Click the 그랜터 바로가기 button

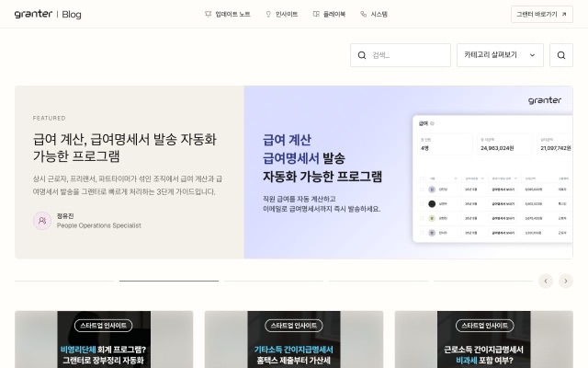pos(542,15)
